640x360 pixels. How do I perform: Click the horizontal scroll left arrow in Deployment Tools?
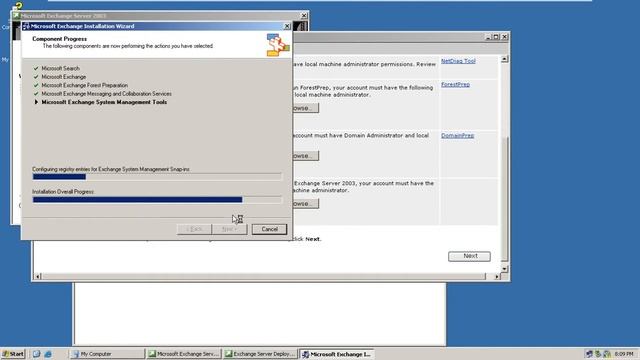pos(38,276)
